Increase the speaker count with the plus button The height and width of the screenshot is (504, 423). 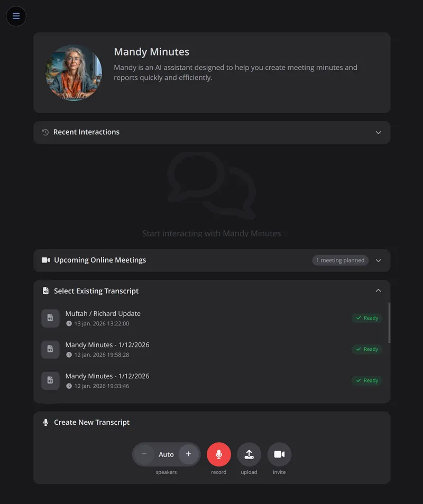pyautogui.click(x=188, y=454)
